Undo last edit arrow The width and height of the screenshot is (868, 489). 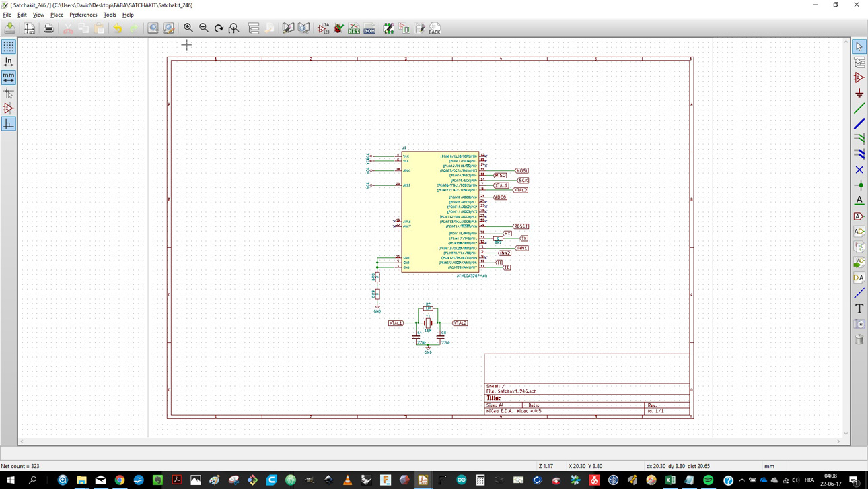click(118, 28)
